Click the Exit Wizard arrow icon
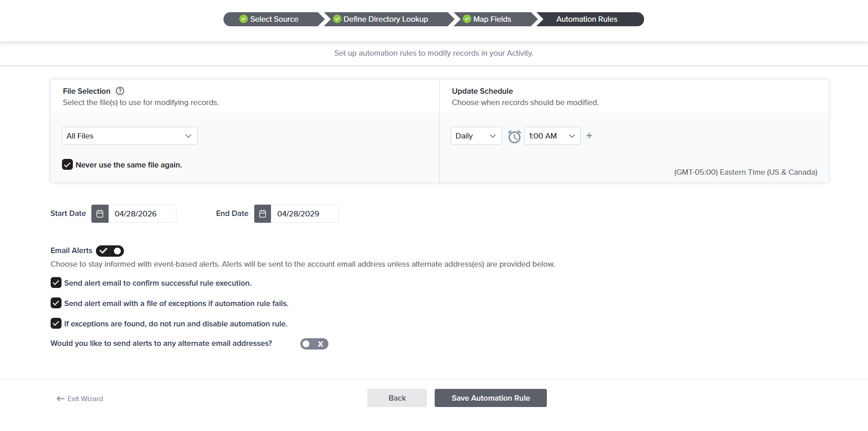The width and height of the screenshot is (868, 431). click(x=61, y=399)
